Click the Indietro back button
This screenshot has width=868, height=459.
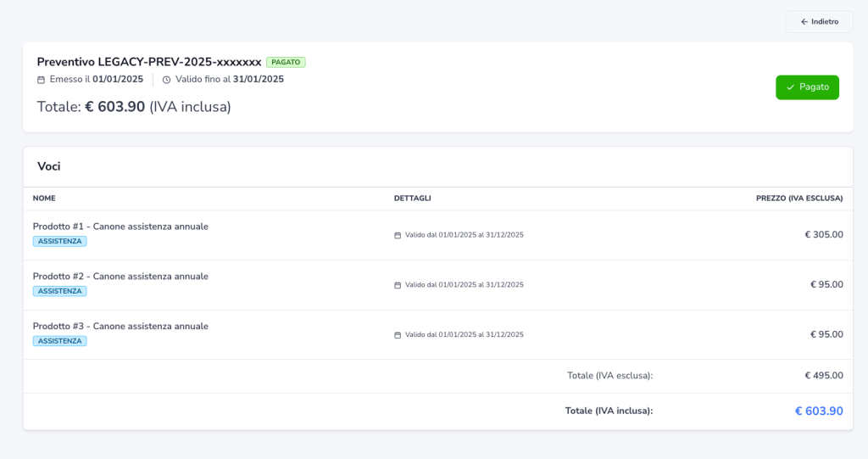[819, 22]
